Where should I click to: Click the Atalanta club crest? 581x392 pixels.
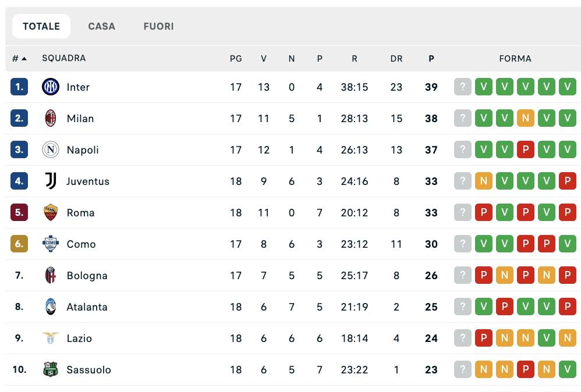click(51, 307)
